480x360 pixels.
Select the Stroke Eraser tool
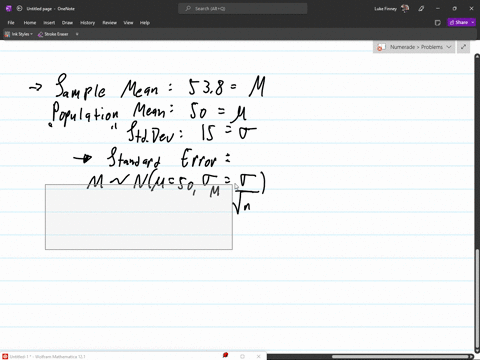[x=53, y=34]
